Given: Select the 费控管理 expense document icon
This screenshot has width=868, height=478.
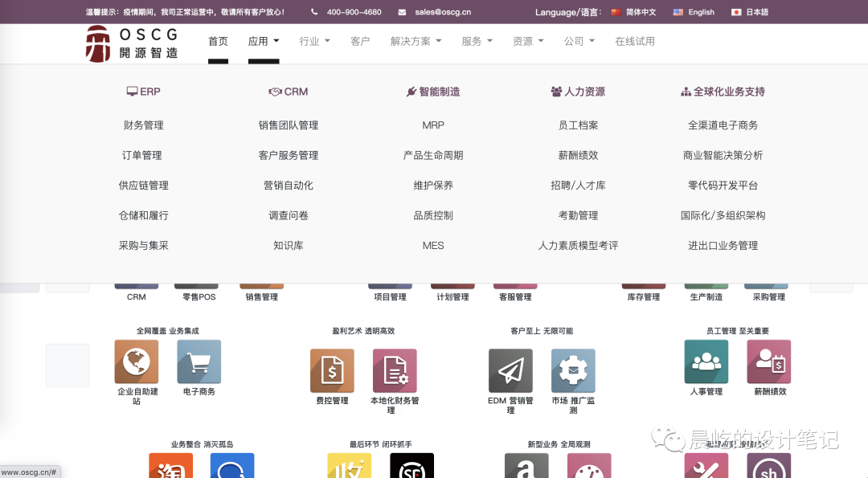Looking at the screenshot, I should point(332,370).
